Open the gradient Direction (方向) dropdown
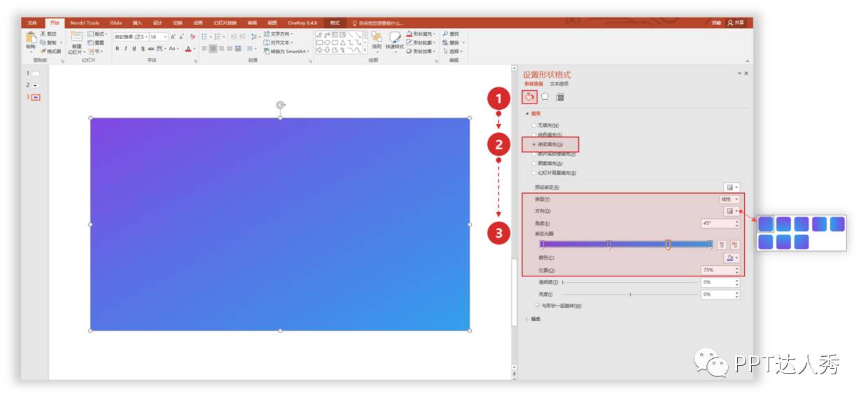This screenshot has height=403, width=868. coord(731,211)
